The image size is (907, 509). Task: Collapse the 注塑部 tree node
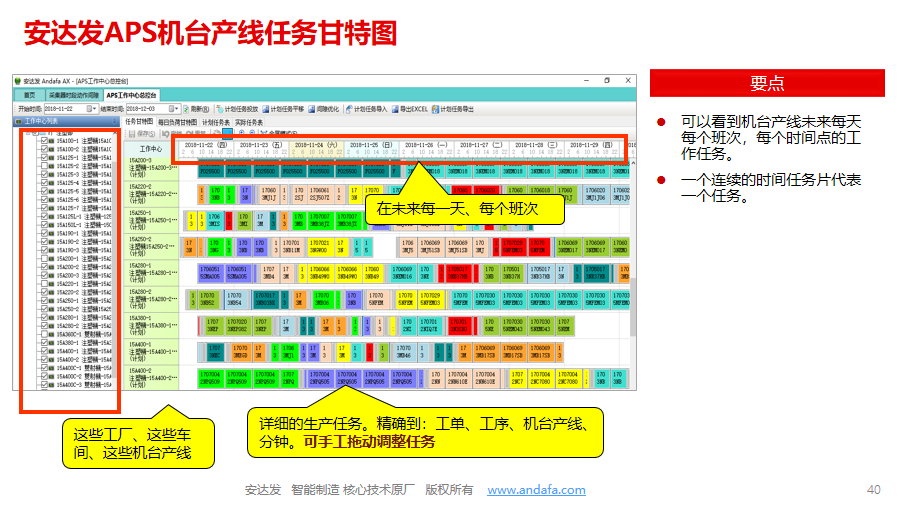tap(28, 132)
